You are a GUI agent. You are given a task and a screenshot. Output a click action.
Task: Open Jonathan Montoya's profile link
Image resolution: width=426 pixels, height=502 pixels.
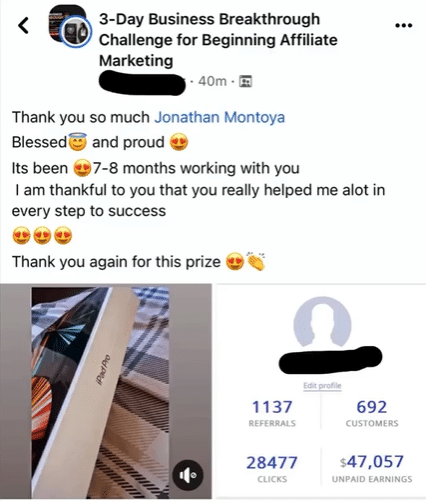pyautogui.click(x=219, y=117)
